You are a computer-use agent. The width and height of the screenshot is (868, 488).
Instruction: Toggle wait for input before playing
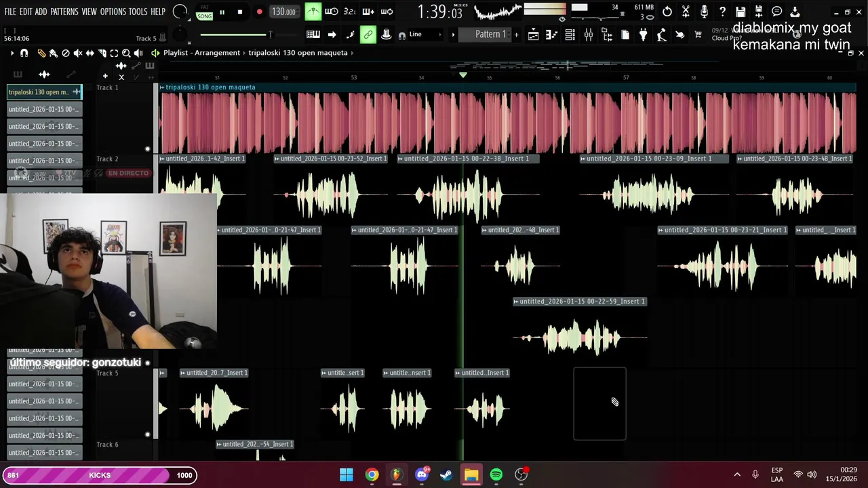pos(331,12)
